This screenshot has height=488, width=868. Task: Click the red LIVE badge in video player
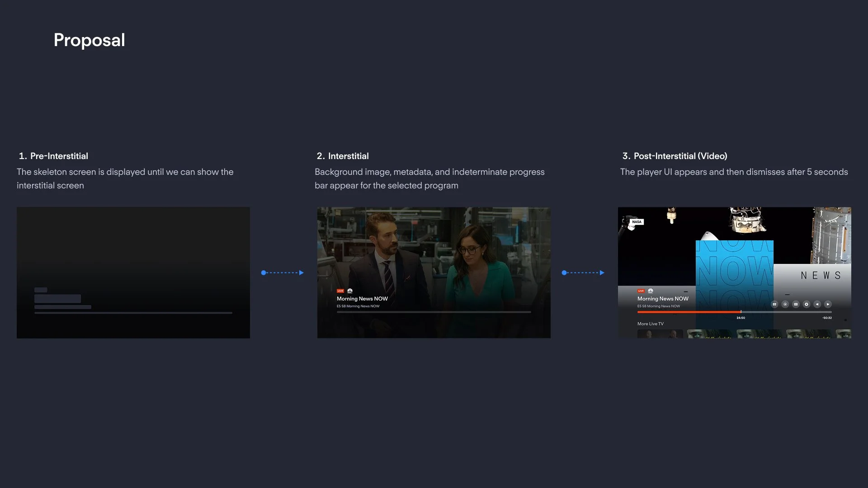[641, 291]
